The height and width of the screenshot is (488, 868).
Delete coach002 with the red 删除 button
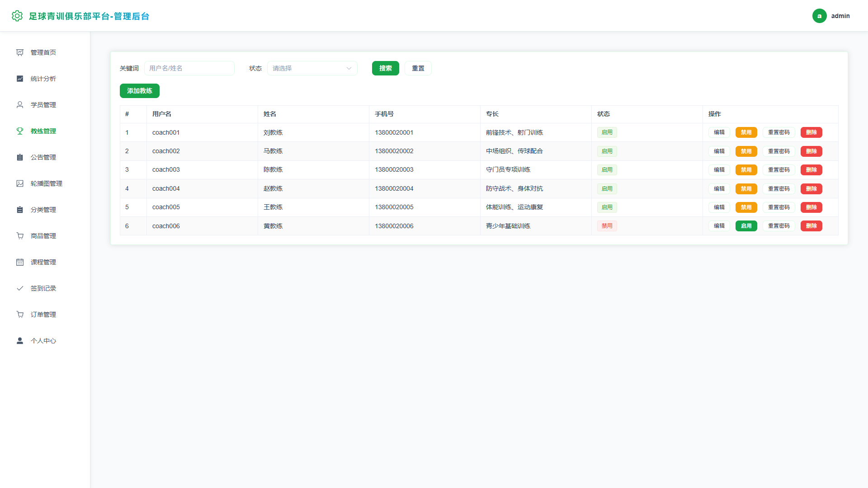pyautogui.click(x=811, y=151)
